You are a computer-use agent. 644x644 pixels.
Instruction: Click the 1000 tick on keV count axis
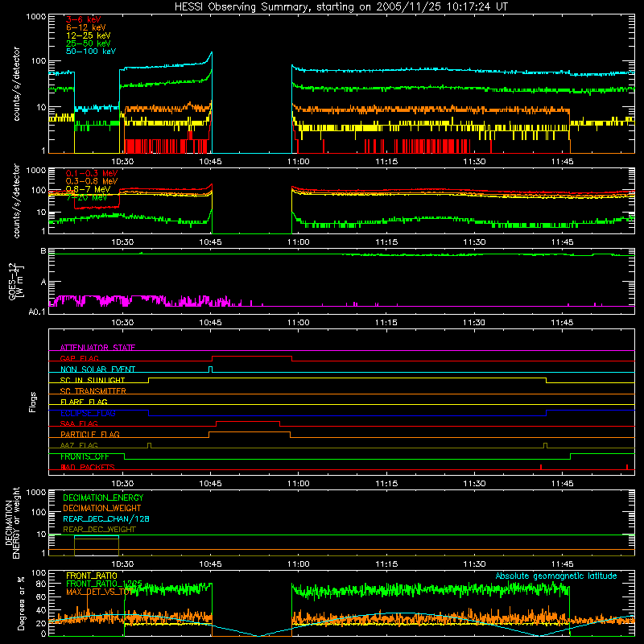click(35, 17)
